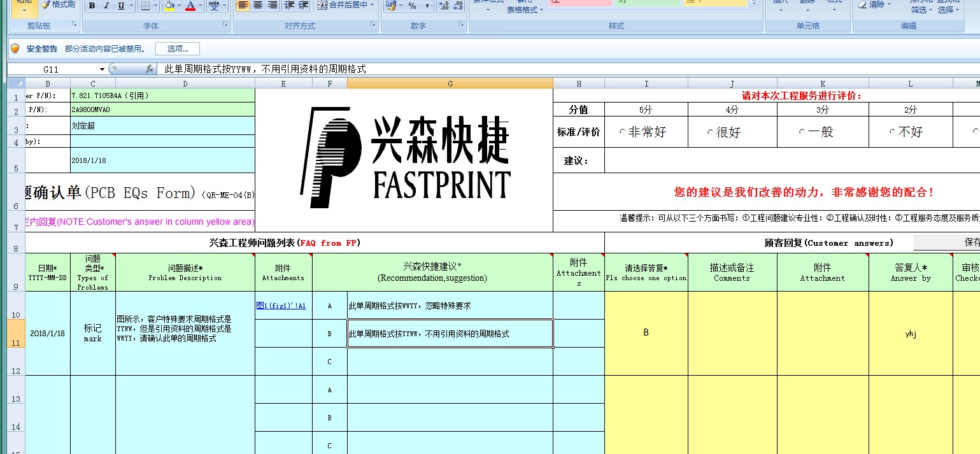Select the 非常好 radio button
Viewport: 980px width, 454px height.
[x=623, y=132]
